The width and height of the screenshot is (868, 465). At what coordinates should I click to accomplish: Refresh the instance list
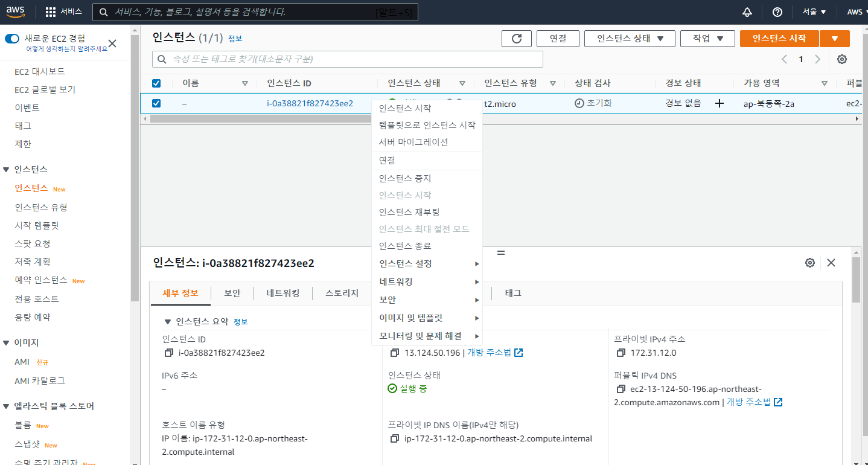[x=517, y=39]
